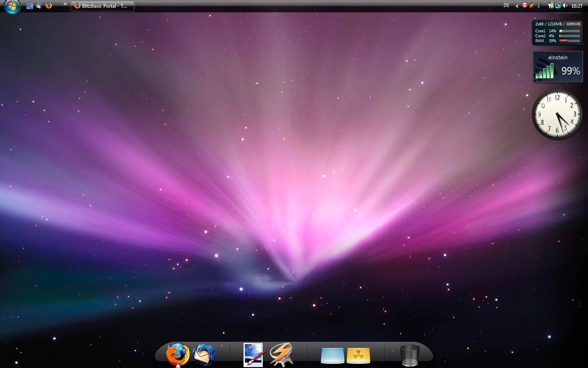The width and height of the screenshot is (588, 368).
Task: Click the network connection tray icon
Action: point(558,6)
